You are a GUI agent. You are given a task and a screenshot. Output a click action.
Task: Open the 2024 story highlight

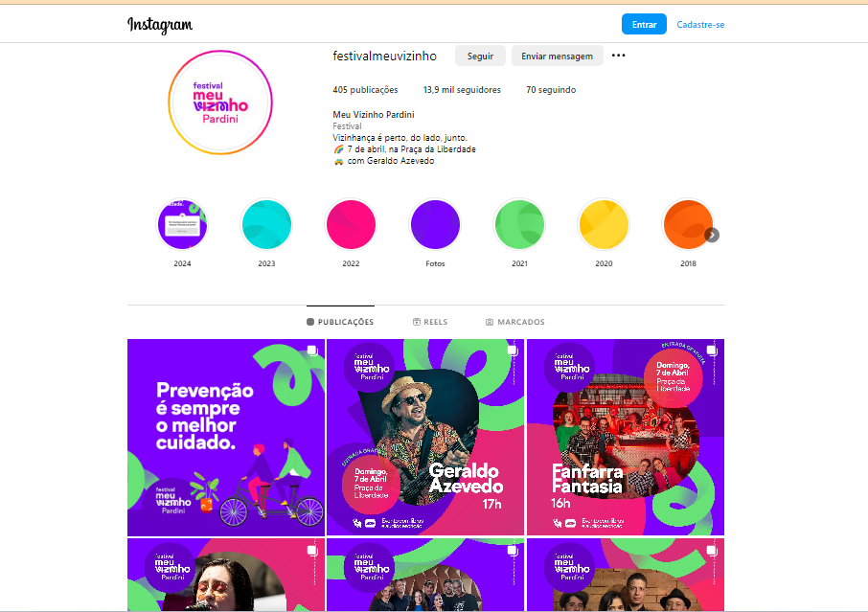point(182,225)
